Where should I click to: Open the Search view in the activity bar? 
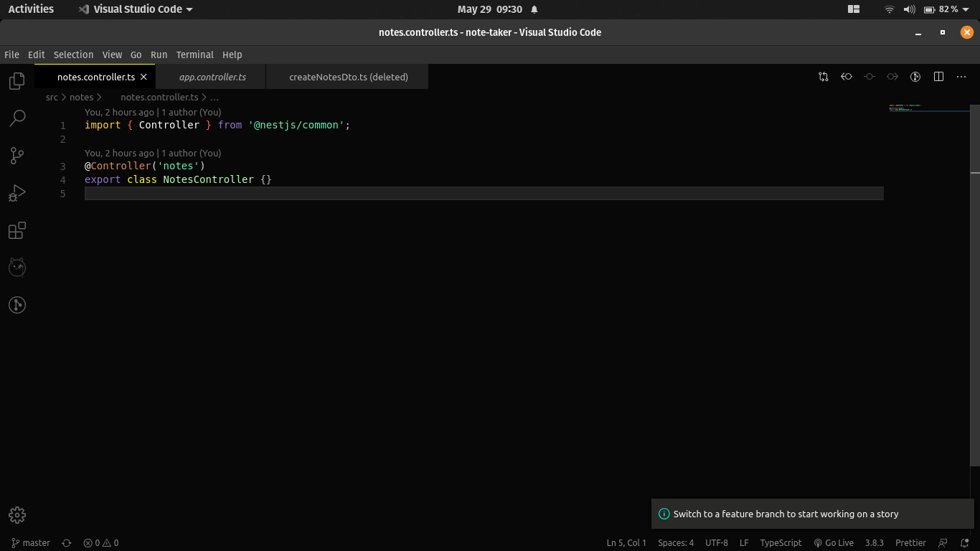17,118
